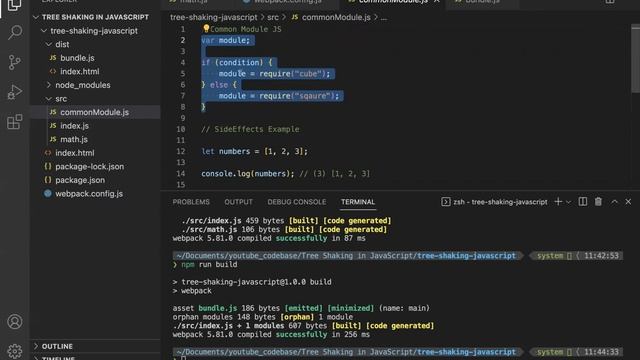Collapse the TREE SHAKING IN JAVASCRIPT section

36,17
